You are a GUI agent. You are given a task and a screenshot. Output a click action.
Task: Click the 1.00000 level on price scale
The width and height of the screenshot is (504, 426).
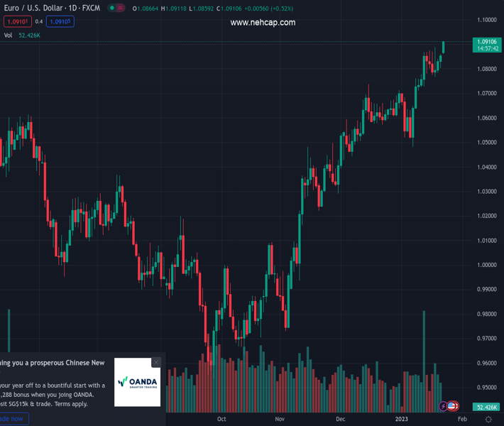tap(486, 265)
